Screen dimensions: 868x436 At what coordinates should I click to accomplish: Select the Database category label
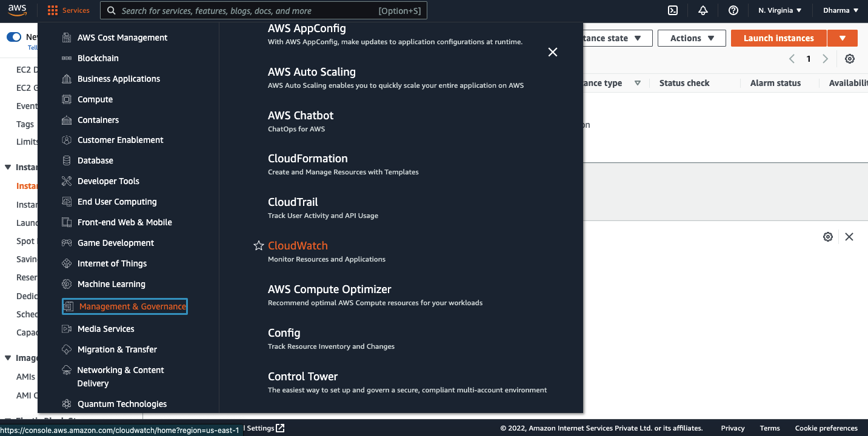coord(95,160)
